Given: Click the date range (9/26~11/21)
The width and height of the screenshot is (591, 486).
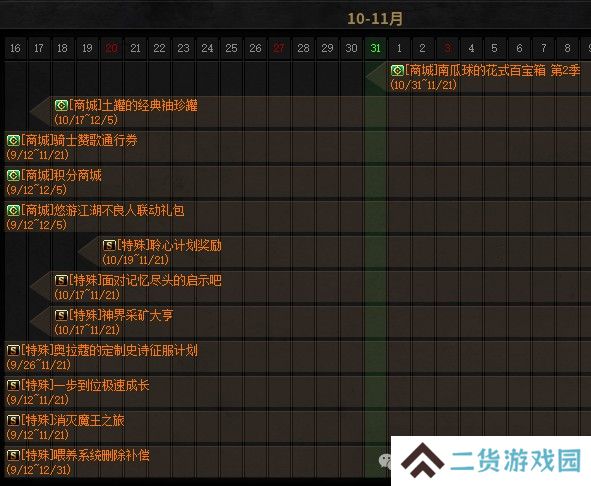Looking at the screenshot, I should 38,365.
